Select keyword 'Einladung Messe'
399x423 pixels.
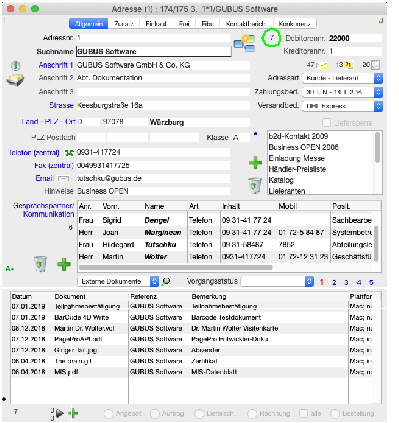(x=297, y=158)
